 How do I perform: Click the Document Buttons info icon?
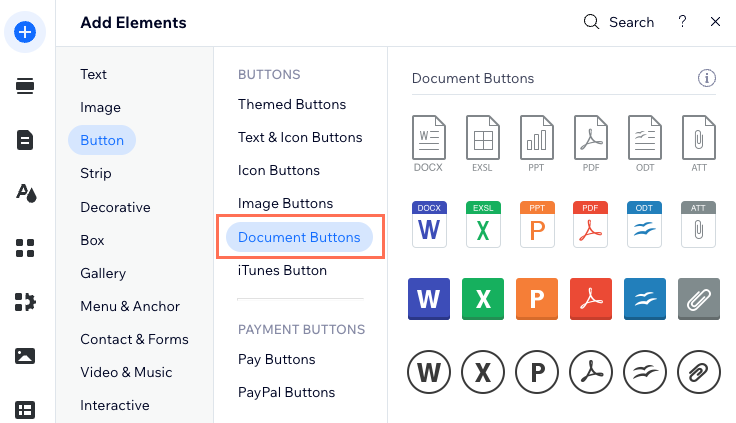(706, 78)
